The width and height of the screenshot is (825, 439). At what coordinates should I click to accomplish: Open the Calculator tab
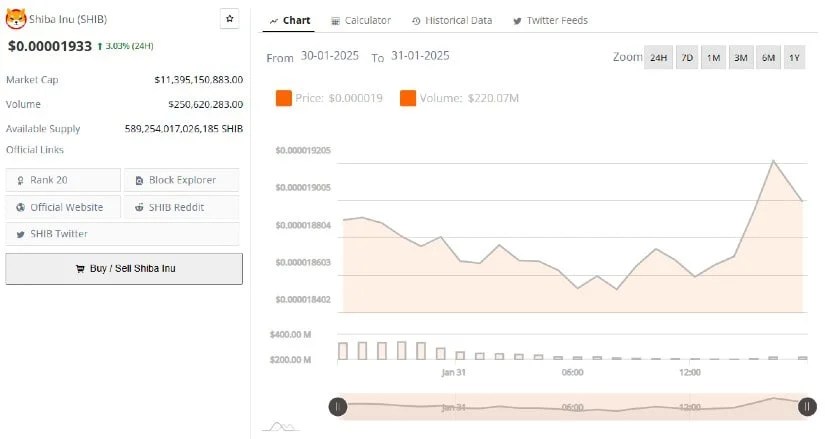[x=361, y=20]
